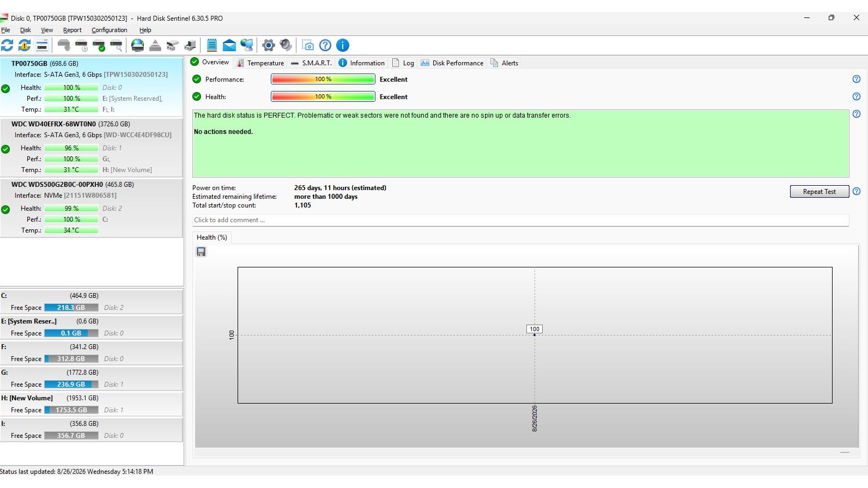
Task: Click the globe over disk toolbar icon
Action: pyautogui.click(x=138, y=45)
